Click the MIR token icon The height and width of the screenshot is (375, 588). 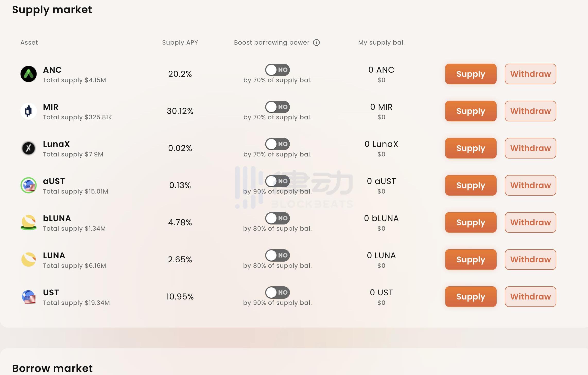pos(28,111)
